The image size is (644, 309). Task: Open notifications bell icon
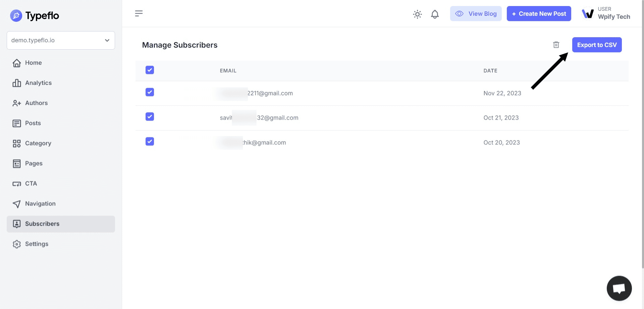pyautogui.click(x=435, y=14)
